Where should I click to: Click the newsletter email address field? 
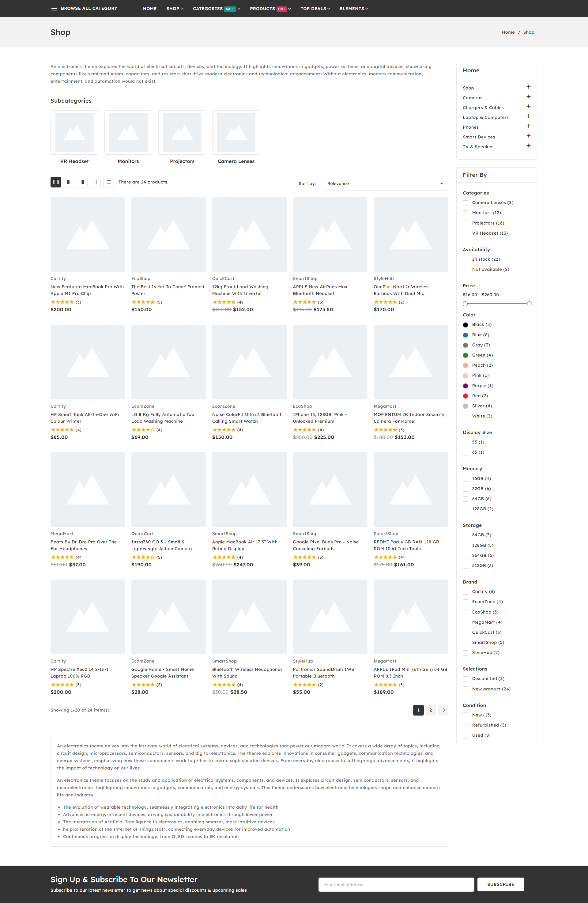[x=396, y=884]
